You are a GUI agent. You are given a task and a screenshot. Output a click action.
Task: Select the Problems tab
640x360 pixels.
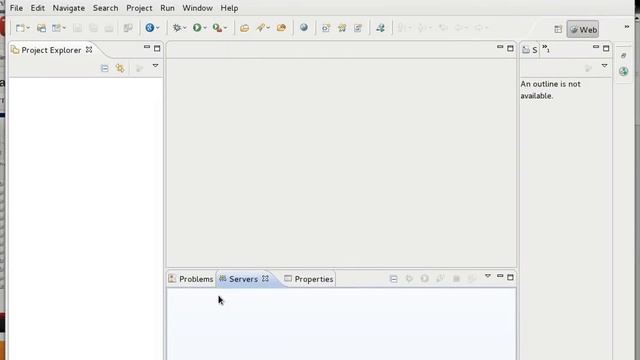click(191, 279)
